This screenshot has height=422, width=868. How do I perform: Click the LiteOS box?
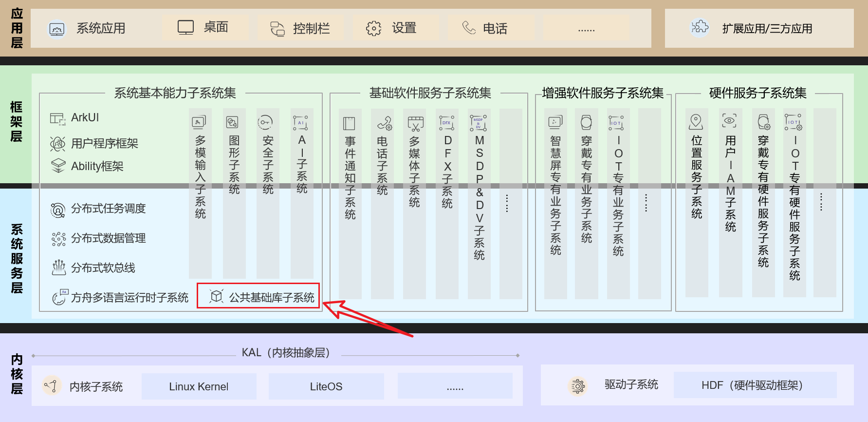coord(326,386)
